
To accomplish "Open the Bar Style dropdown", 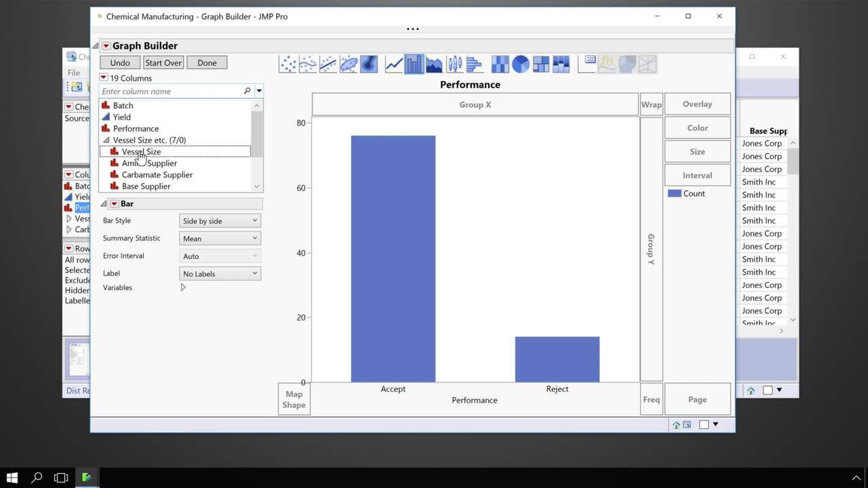I will point(219,220).
